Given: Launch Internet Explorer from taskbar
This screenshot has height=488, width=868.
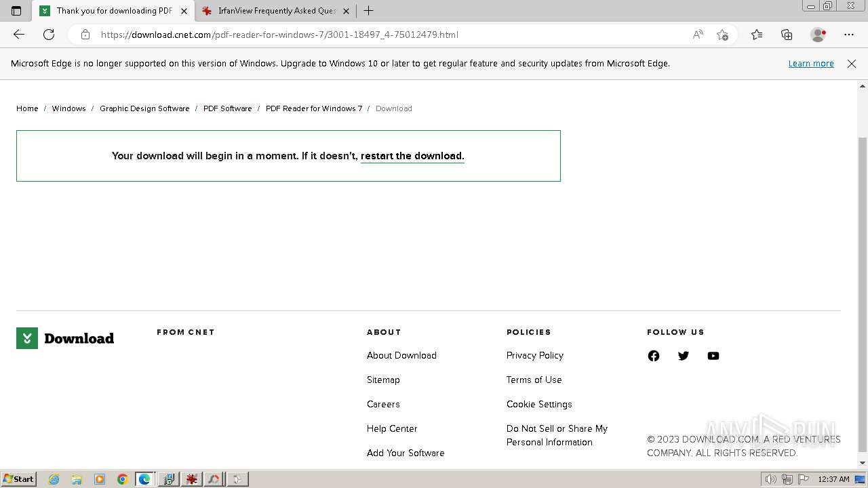Looking at the screenshot, I should [54, 479].
